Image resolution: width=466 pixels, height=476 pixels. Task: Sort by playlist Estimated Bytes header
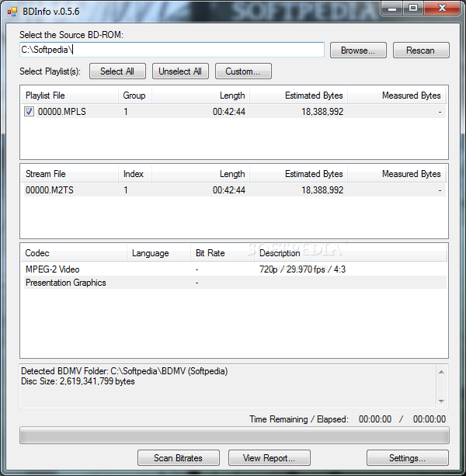(x=299, y=96)
